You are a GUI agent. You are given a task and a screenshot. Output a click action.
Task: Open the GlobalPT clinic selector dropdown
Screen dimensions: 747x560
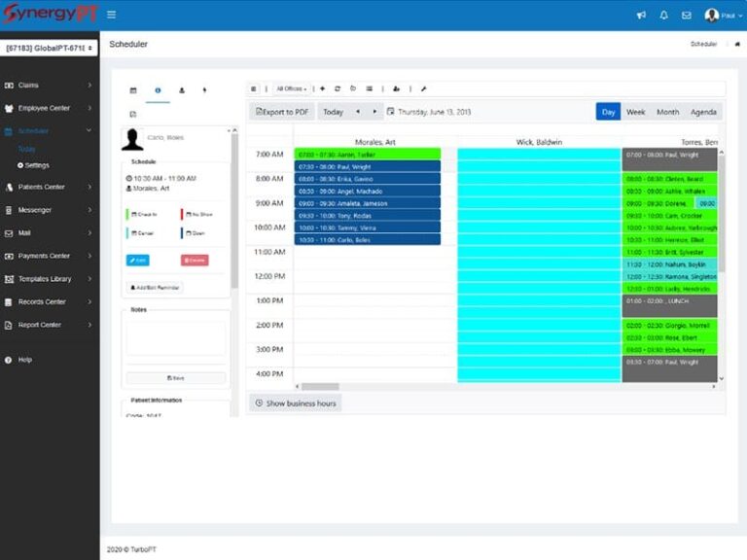(49, 48)
